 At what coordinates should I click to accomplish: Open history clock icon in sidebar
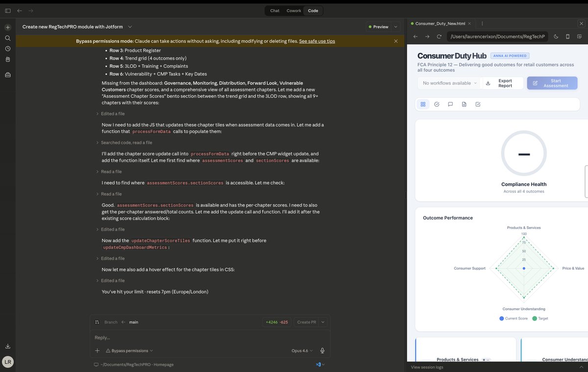[8, 49]
